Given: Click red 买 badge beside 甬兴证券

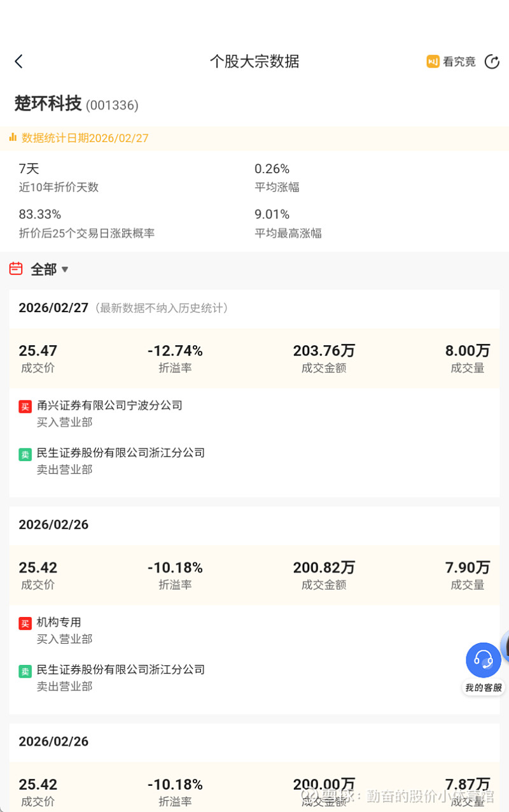Looking at the screenshot, I should click(x=25, y=406).
